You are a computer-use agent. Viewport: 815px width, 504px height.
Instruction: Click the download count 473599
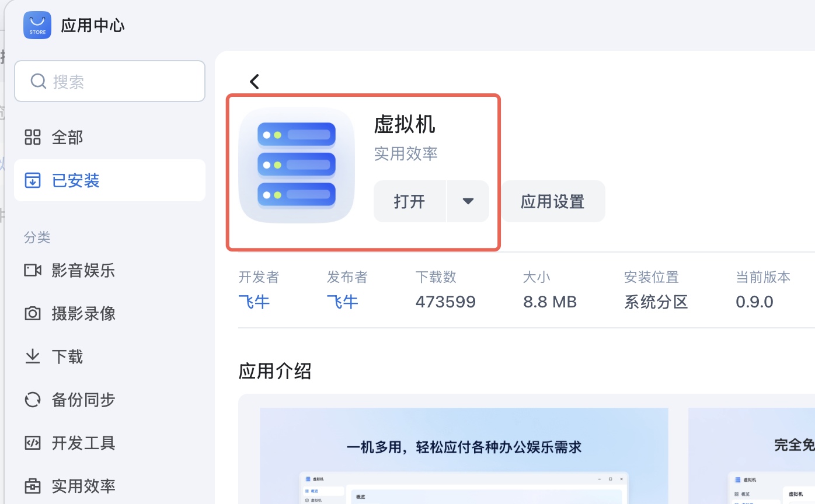pyautogui.click(x=445, y=302)
